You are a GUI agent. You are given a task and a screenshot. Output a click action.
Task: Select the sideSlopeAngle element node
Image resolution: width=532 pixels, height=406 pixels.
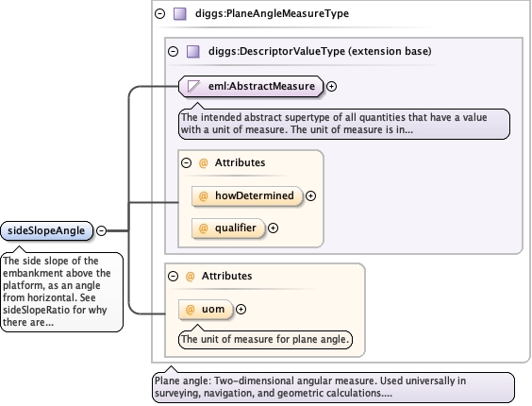click(x=46, y=230)
